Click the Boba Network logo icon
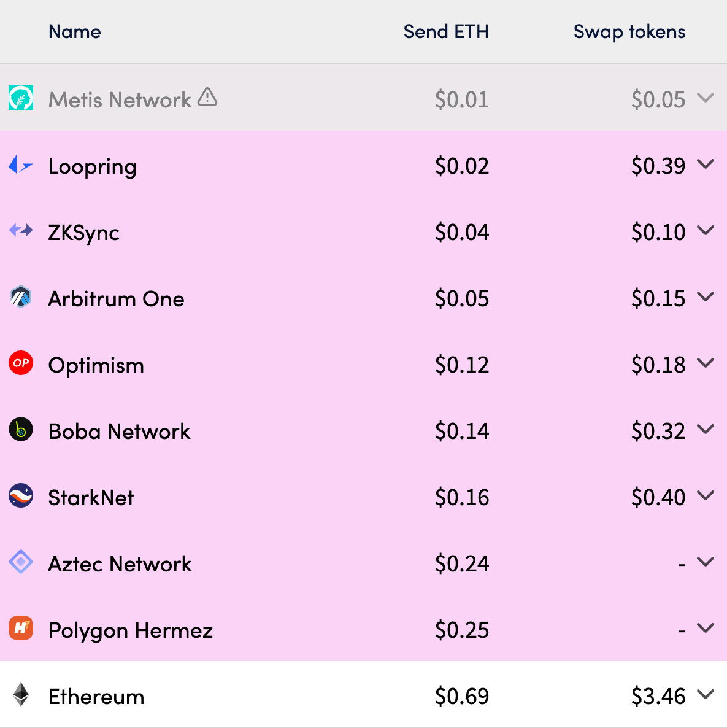The width and height of the screenshot is (727, 728). point(21,430)
